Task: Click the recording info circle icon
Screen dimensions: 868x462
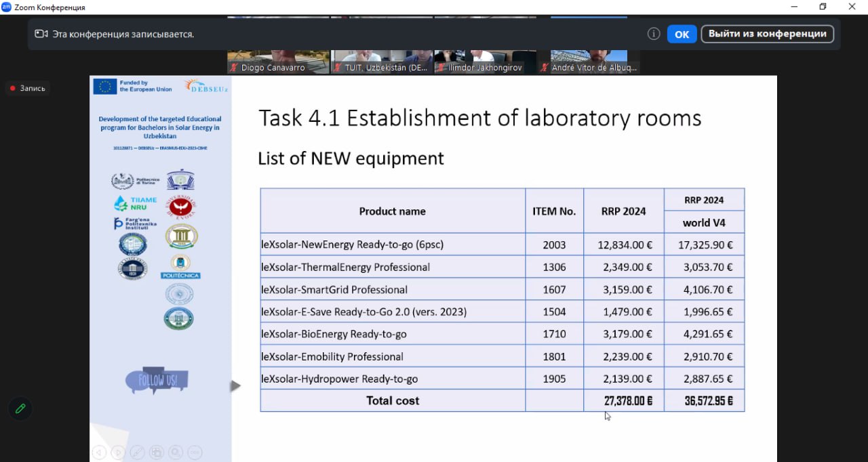Action: [x=654, y=34]
